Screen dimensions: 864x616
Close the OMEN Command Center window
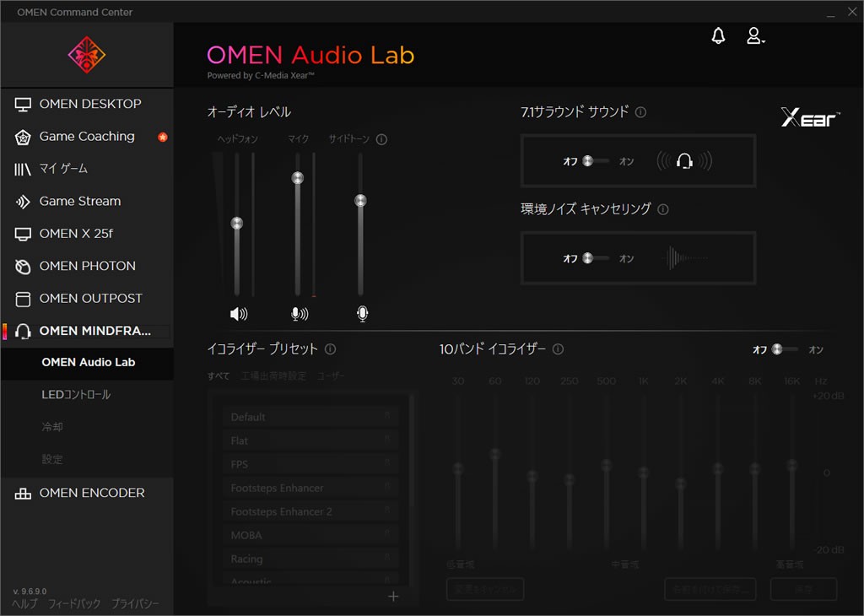[852, 12]
